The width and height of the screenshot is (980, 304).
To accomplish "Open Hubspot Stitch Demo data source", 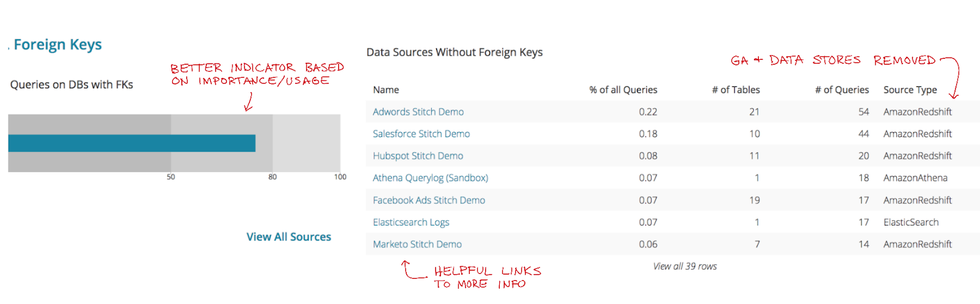I will coord(418,156).
